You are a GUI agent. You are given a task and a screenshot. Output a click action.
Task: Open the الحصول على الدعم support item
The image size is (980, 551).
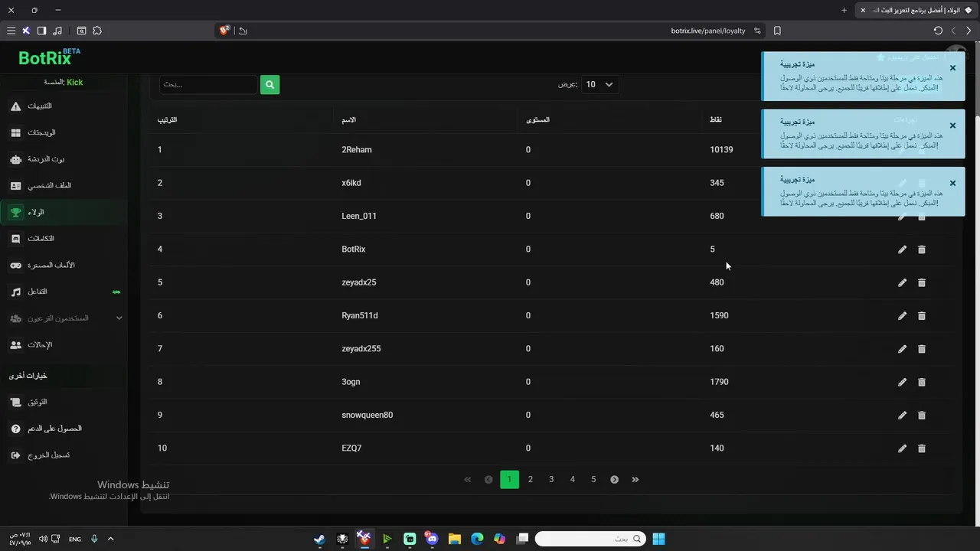64,429
